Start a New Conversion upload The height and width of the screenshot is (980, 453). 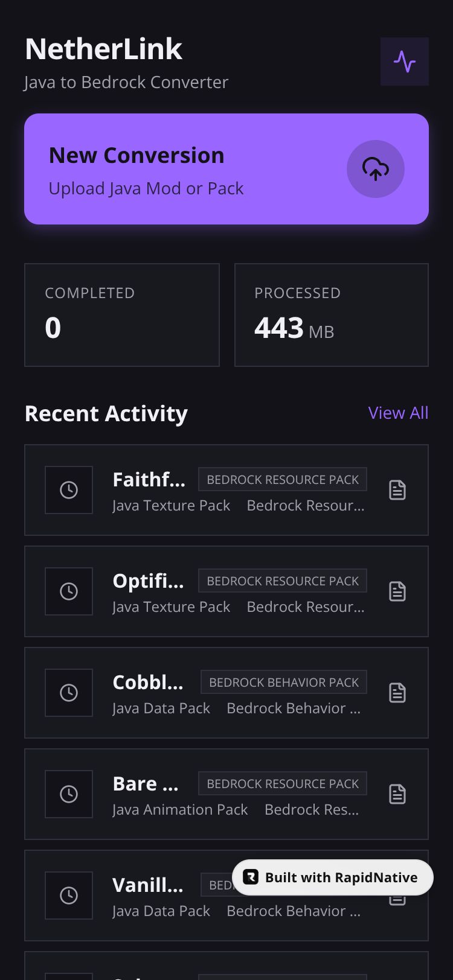pyautogui.click(x=226, y=169)
